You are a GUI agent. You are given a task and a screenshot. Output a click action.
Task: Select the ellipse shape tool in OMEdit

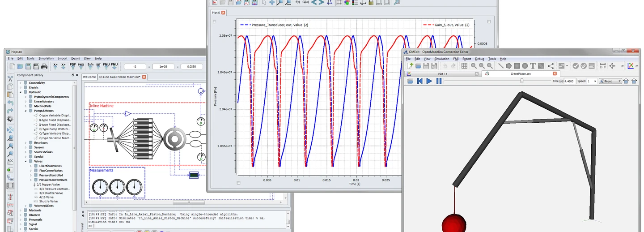click(525, 66)
